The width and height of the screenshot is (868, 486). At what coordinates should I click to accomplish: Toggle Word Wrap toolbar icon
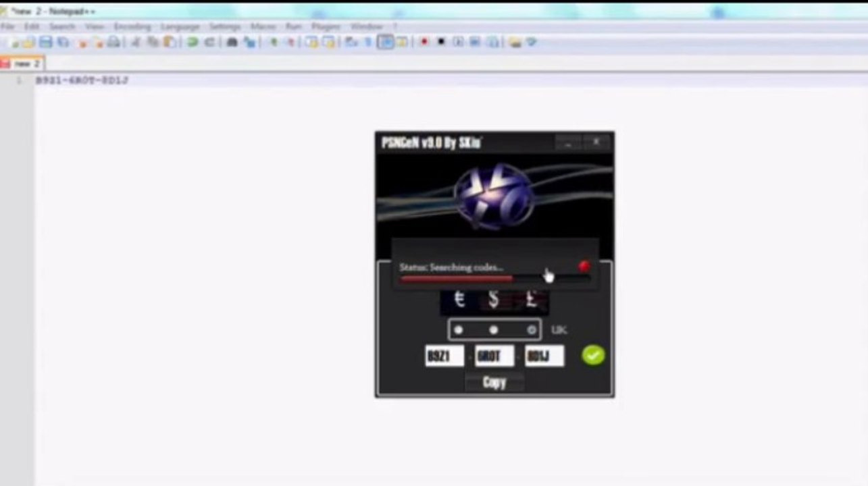tap(351, 42)
